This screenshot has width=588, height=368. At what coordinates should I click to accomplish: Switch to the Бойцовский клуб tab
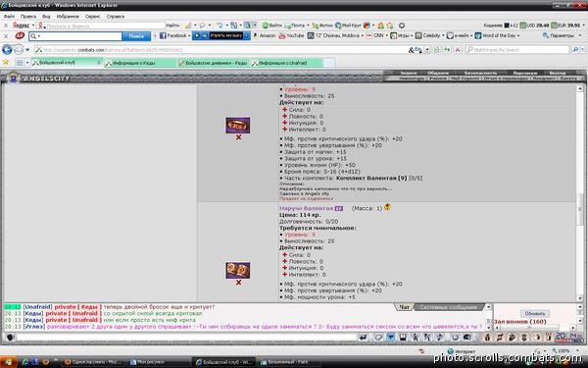click(x=67, y=63)
